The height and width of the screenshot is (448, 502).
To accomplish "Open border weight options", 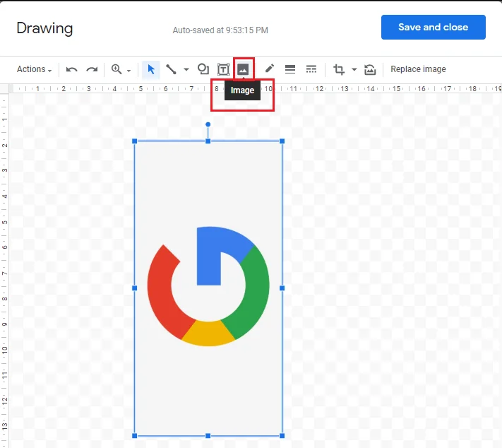I will [x=290, y=69].
